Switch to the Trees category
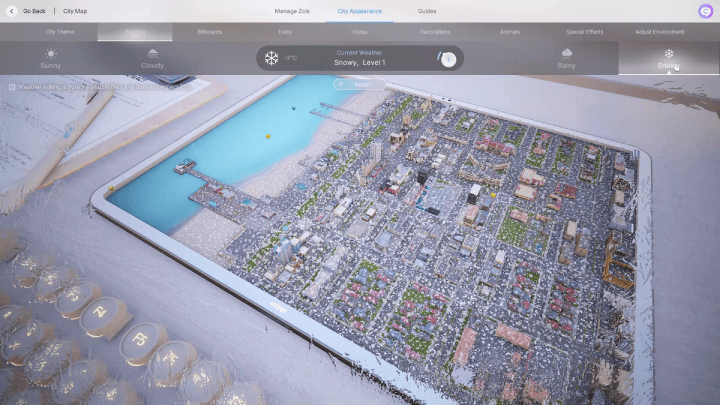720x405 pixels. (285, 32)
